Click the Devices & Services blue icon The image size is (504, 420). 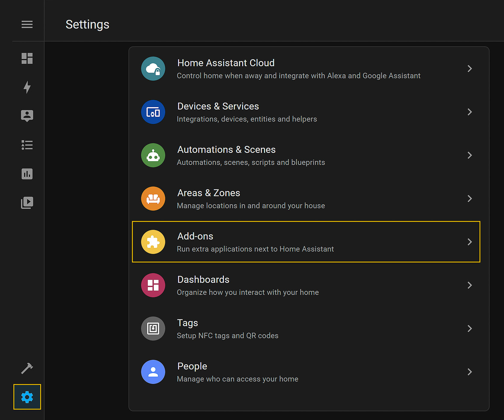[x=153, y=112]
